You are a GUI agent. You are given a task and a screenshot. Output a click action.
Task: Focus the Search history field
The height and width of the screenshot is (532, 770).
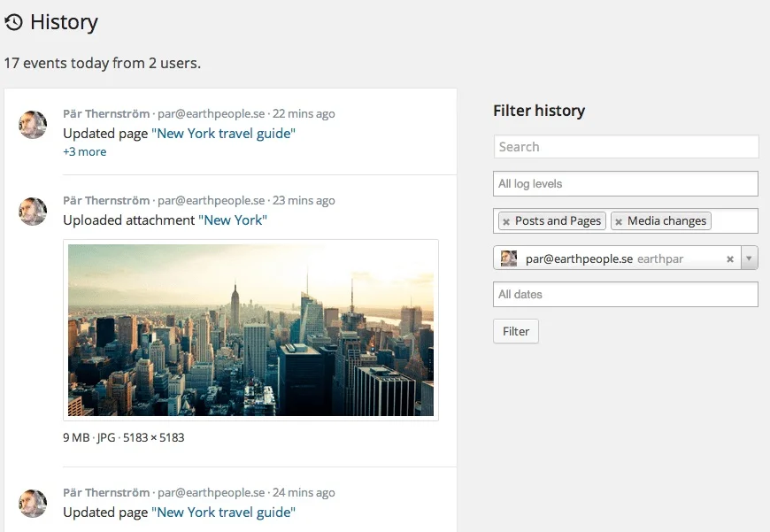point(626,147)
